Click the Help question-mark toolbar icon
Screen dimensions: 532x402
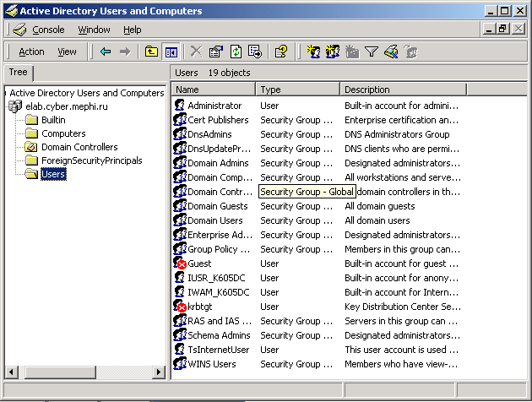281,52
